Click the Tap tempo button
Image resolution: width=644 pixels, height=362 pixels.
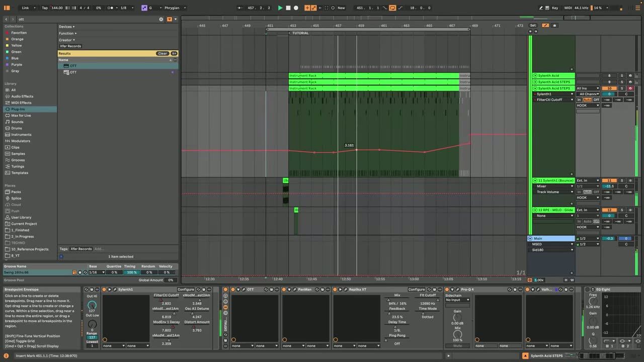(45, 8)
